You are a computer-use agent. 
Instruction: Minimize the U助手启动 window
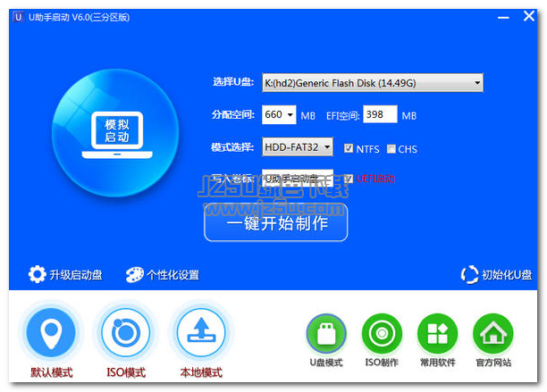coord(503,18)
